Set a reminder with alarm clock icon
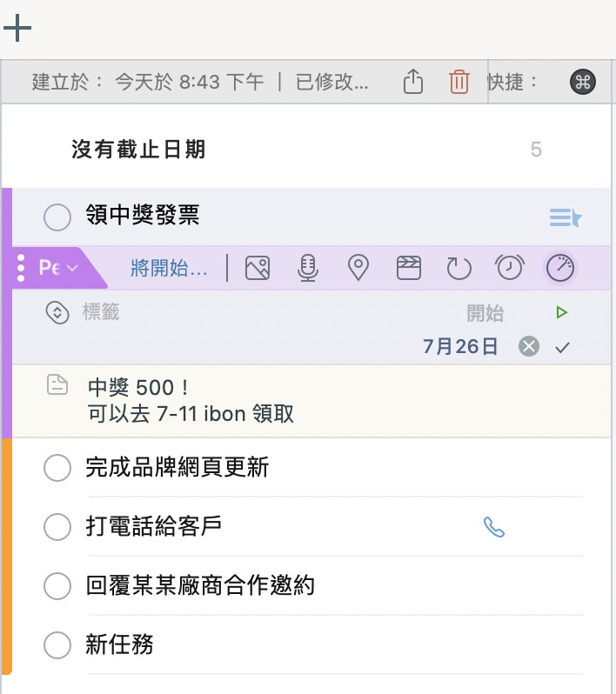Screen dimensions: 616x694 click(x=509, y=267)
